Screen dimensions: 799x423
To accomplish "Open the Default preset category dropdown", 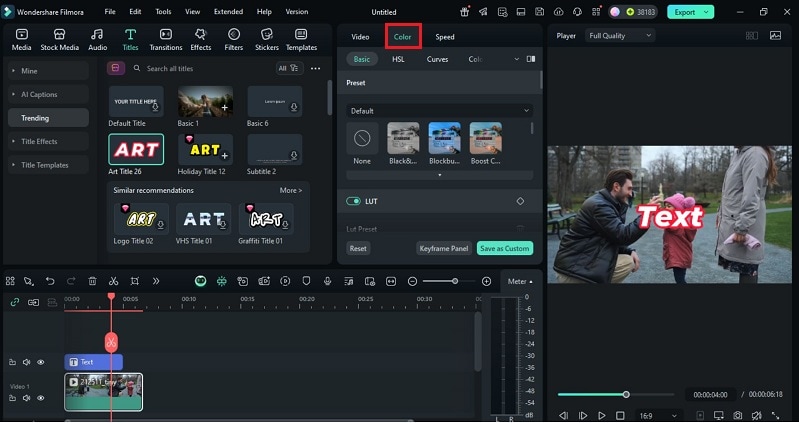I will click(440, 111).
